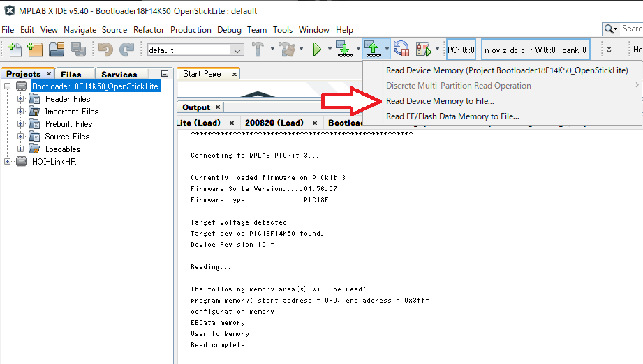643x364 pixels.
Task: Expand the Important Files tree node
Action: (20, 112)
